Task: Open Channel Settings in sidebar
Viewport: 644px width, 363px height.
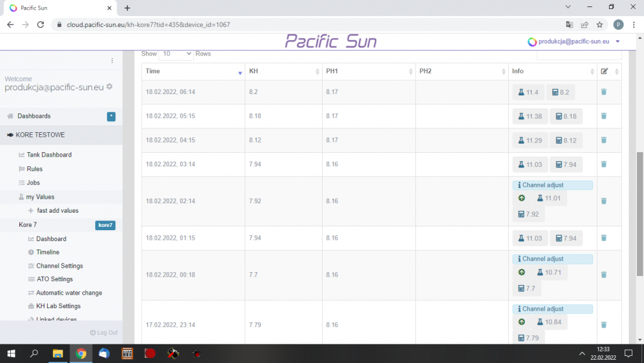Action: [59, 266]
